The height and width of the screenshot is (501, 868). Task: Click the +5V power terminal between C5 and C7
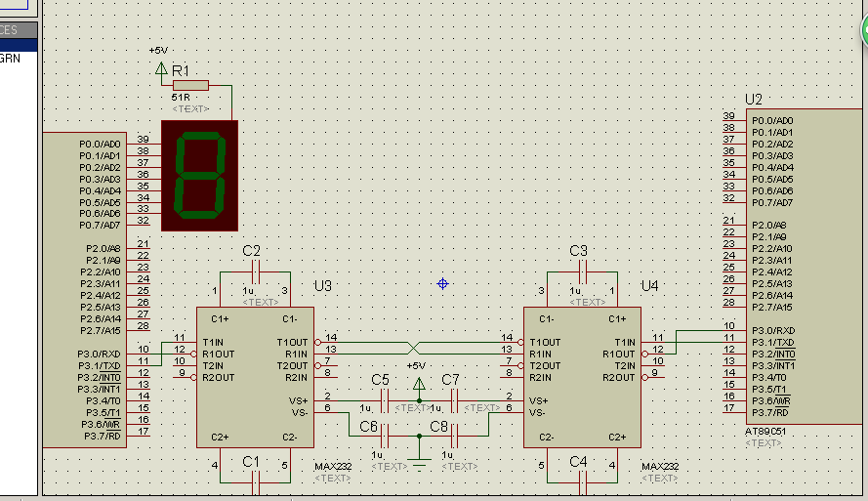[x=419, y=384]
